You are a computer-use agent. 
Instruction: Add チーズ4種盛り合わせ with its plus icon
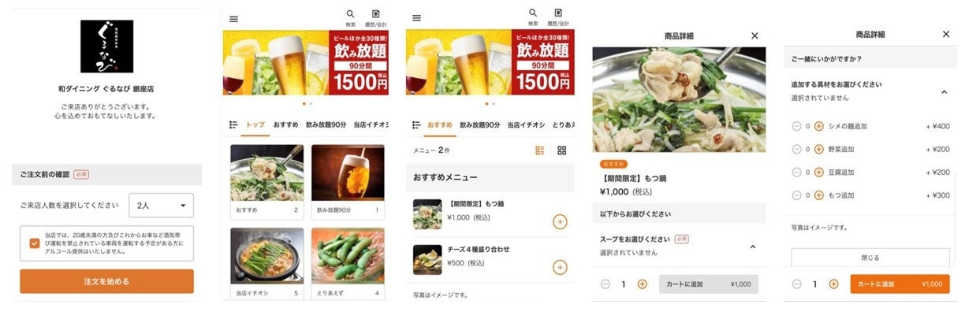[x=560, y=267]
